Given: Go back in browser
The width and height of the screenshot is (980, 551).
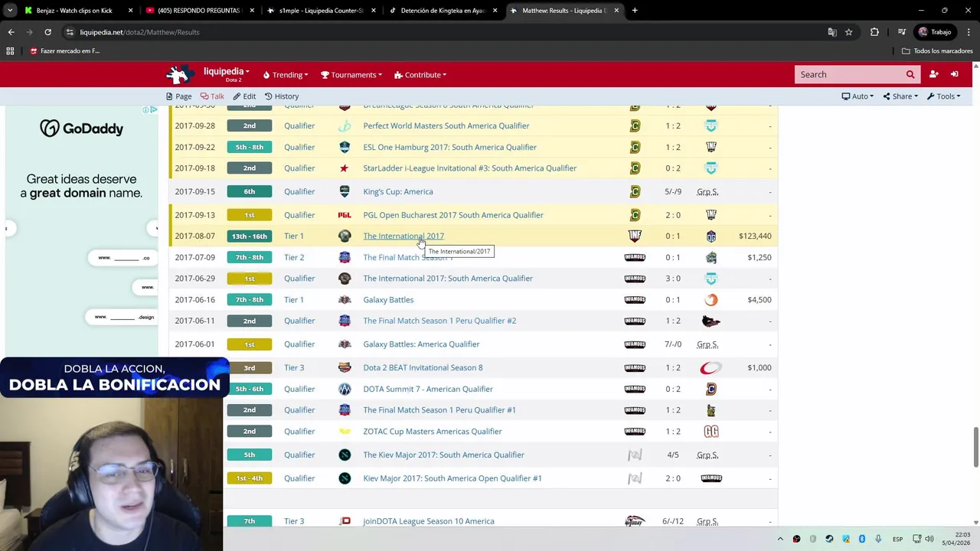Looking at the screenshot, I should pyautogui.click(x=11, y=32).
